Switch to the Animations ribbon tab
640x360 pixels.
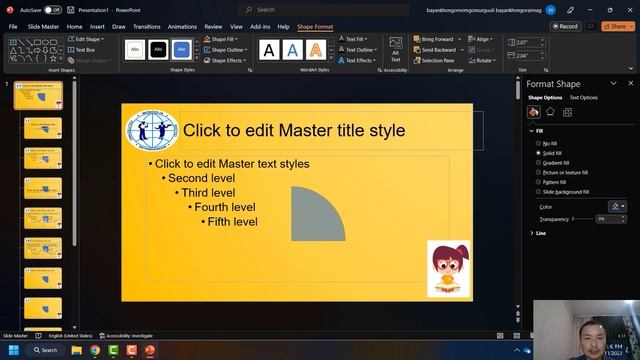click(x=182, y=27)
